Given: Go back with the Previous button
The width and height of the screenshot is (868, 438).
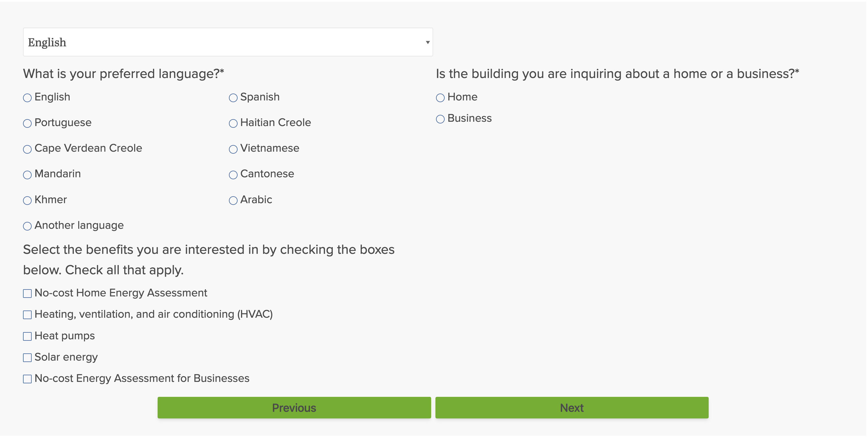Looking at the screenshot, I should [x=294, y=408].
